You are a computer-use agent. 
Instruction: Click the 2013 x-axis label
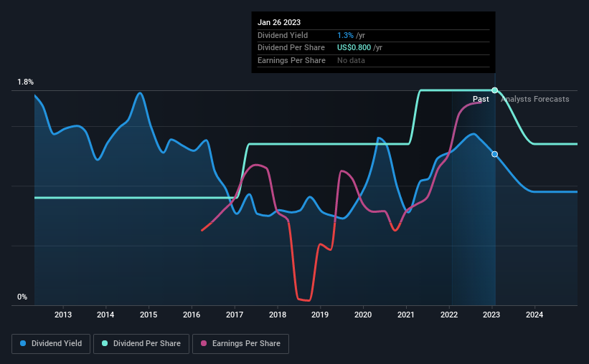click(x=62, y=315)
